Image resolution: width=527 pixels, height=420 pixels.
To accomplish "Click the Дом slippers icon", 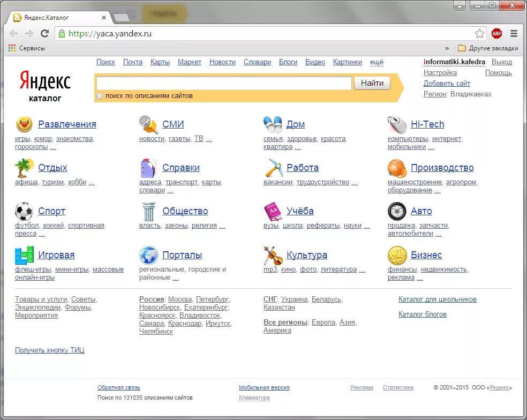I will click(x=273, y=124).
